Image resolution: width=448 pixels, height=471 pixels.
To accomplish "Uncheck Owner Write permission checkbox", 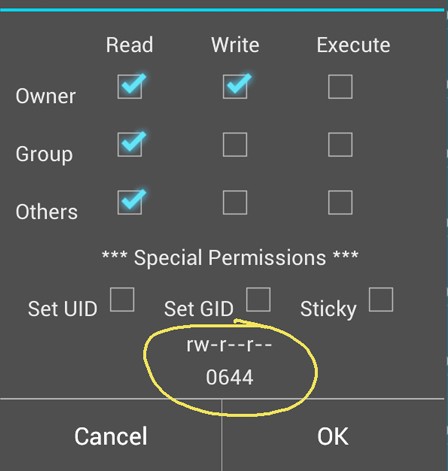I will click(235, 87).
